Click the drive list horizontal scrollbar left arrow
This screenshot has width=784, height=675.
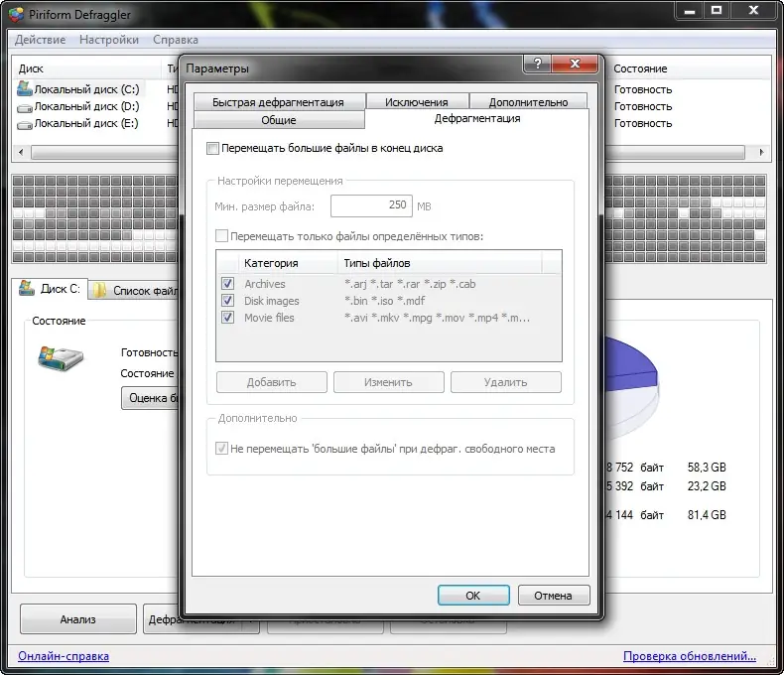tap(21, 152)
